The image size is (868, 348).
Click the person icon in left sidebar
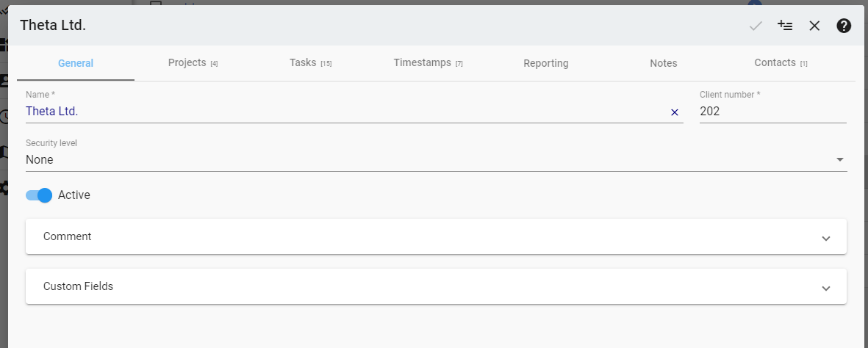tap(4, 80)
